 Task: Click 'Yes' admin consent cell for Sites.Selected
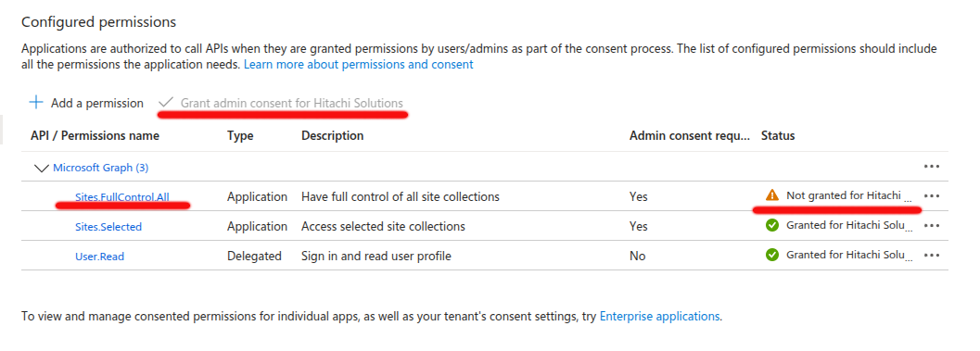pyautogui.click(x=638, y=226)
